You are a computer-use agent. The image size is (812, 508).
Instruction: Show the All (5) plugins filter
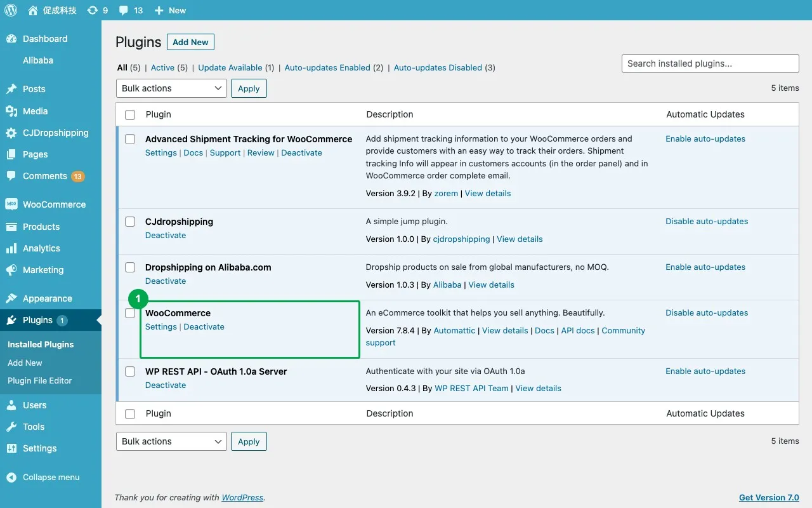(129, 67)
